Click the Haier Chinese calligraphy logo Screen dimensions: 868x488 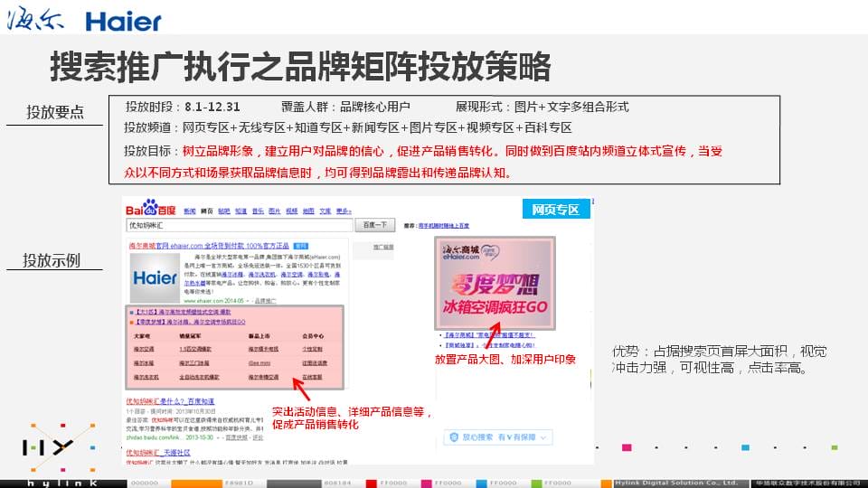[35, 18]
